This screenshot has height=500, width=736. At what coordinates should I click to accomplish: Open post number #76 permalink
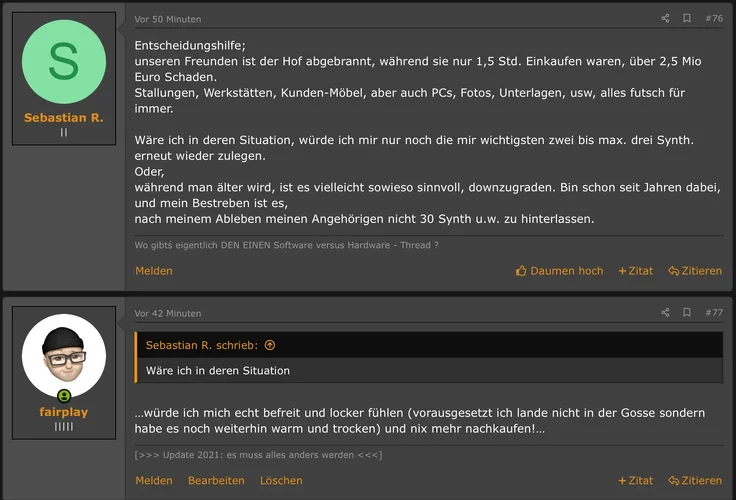pos(714,18)
